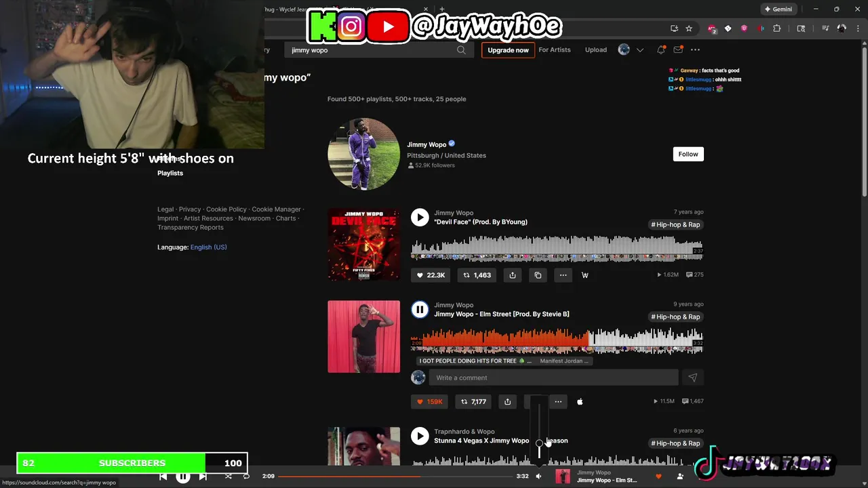Open Cookie Policy footer link
The image size is (868, 488).
226,209
